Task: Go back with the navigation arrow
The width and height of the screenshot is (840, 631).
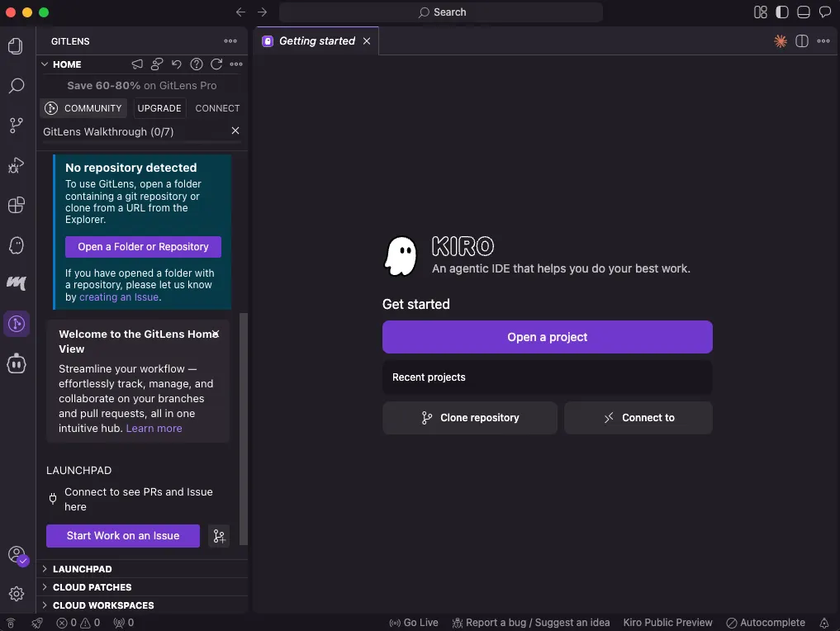Action: (x=240, y=12)
